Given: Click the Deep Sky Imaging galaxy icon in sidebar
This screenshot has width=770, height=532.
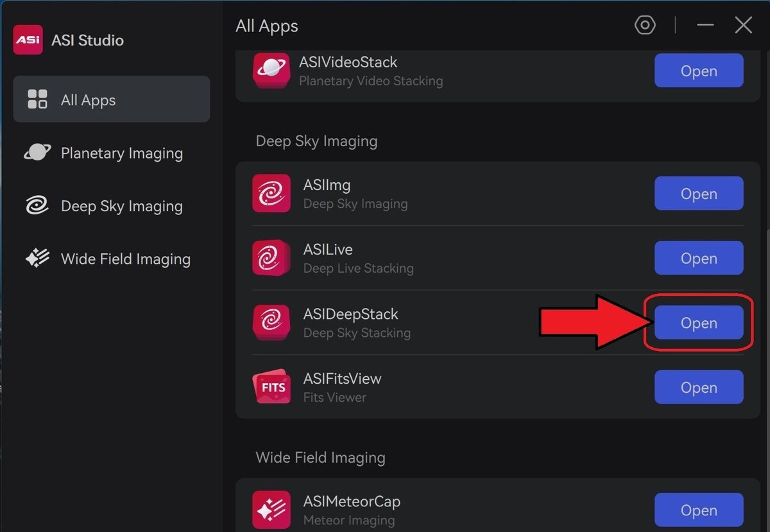Looking at the screenshot, I should point(37,206).
